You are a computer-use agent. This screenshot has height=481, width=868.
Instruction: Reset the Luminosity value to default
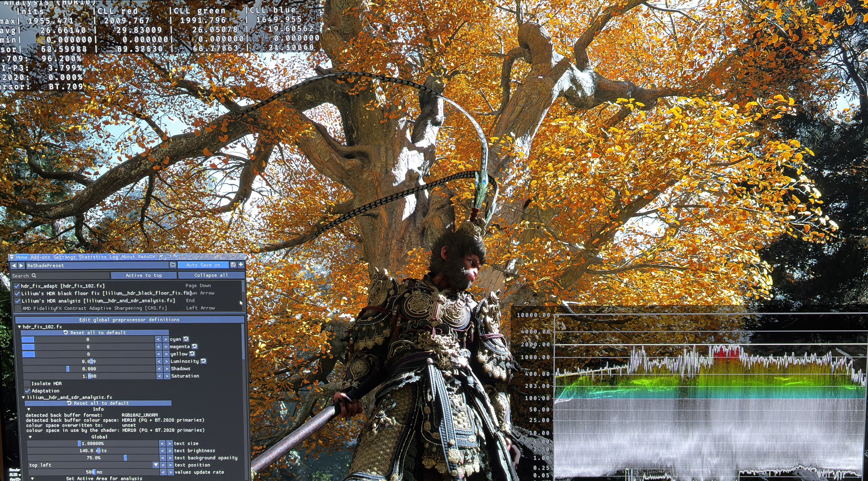204,361
